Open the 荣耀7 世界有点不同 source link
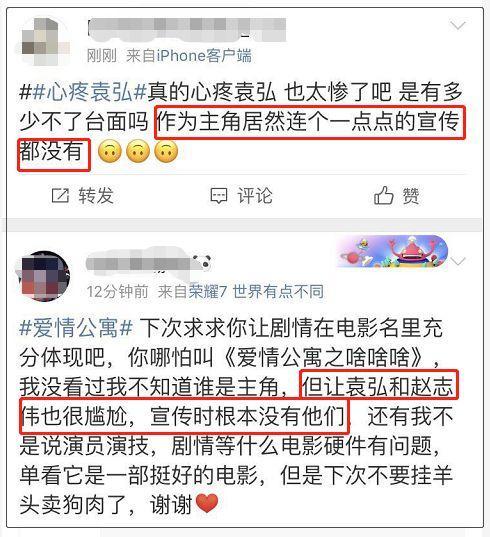The image size is (490, 537). tap(256, 292)
